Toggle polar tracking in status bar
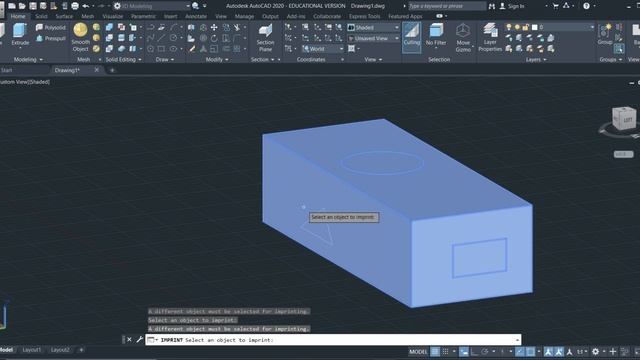640x360 pixels. pos(484,351)
